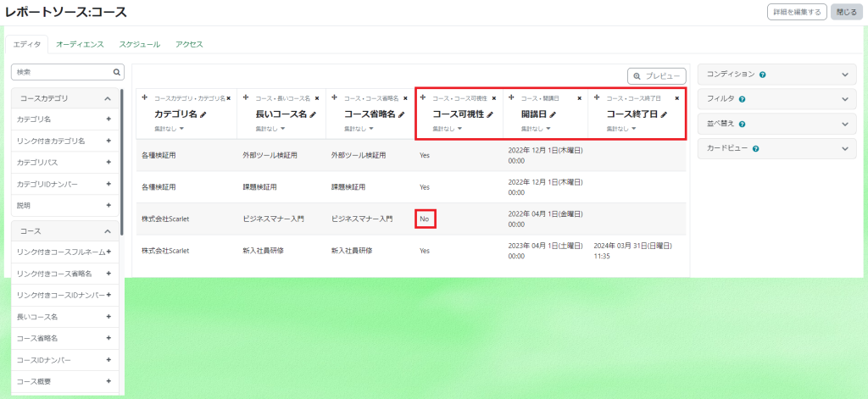868x399 pixels.
Task: Open フィルタ help icon
Action: (742, 99)
